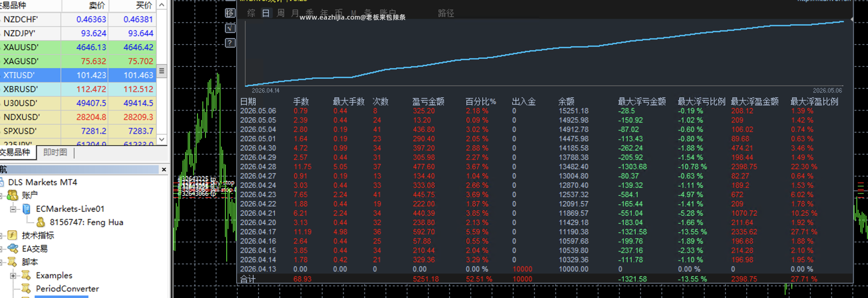Expand the Examples scripts folder
This screenshot has height=298, width=868.
pyautogui.click(x=13, y=276)
